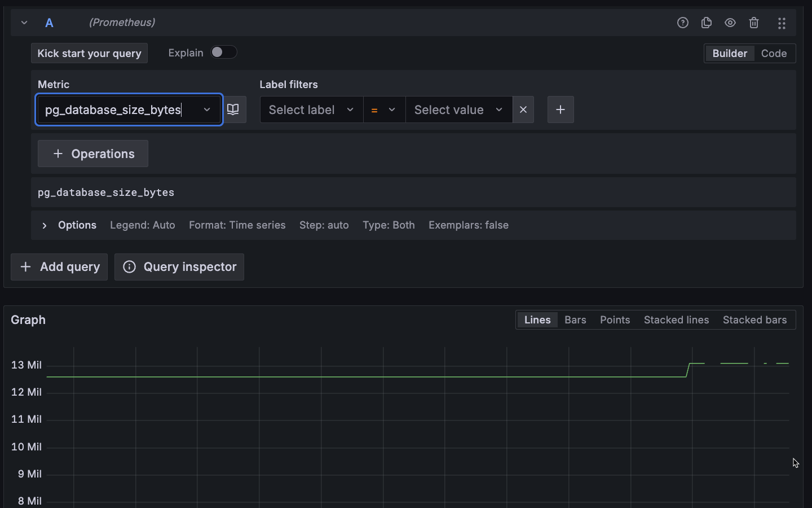The width and height of the screenshot is (812, 508).
Task: Switch to the Code tab
Action: click(x=774, y=53)
